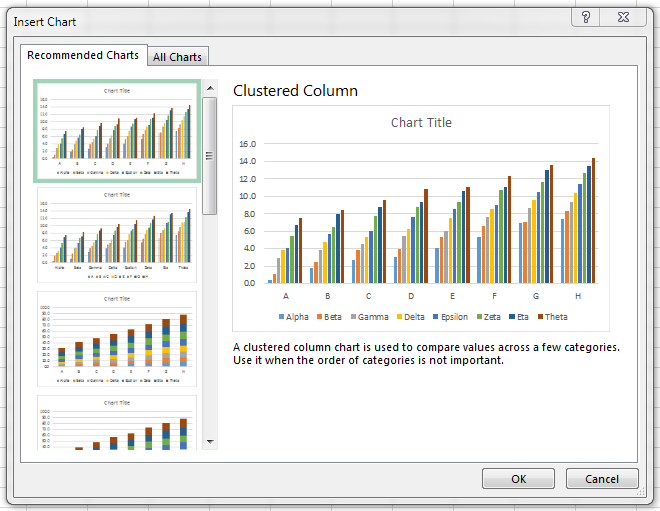Choose the stacked column chart thumbnail

pos(117,339)
